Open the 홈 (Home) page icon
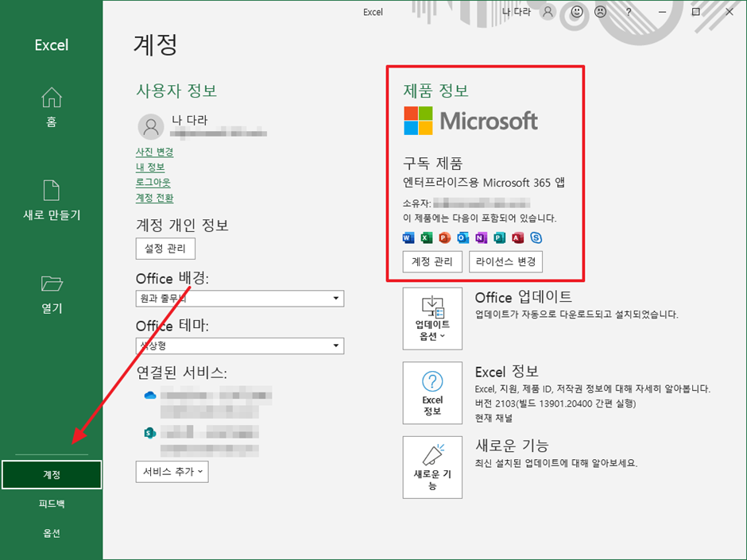747x560 pixels. pos(52,98)
